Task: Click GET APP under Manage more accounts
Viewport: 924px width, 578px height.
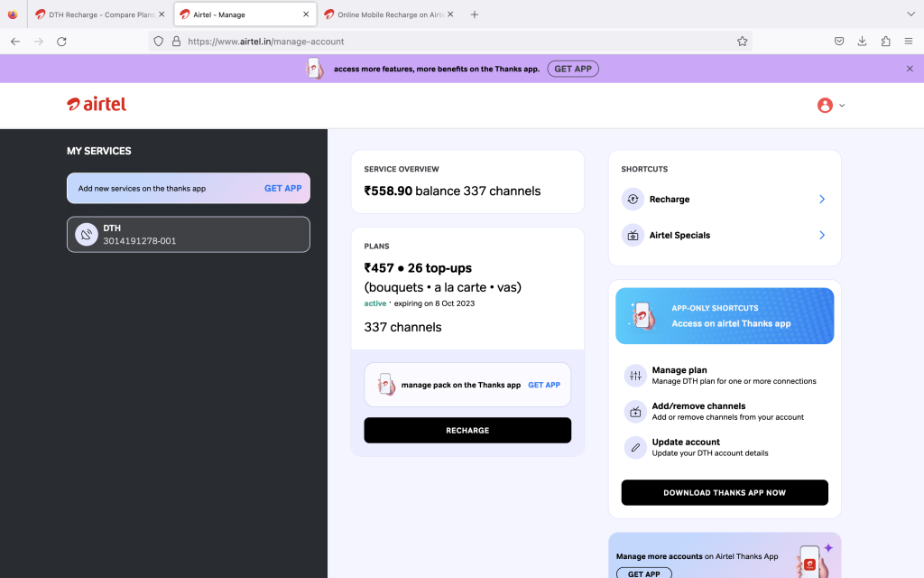Action: click(643, 573)
